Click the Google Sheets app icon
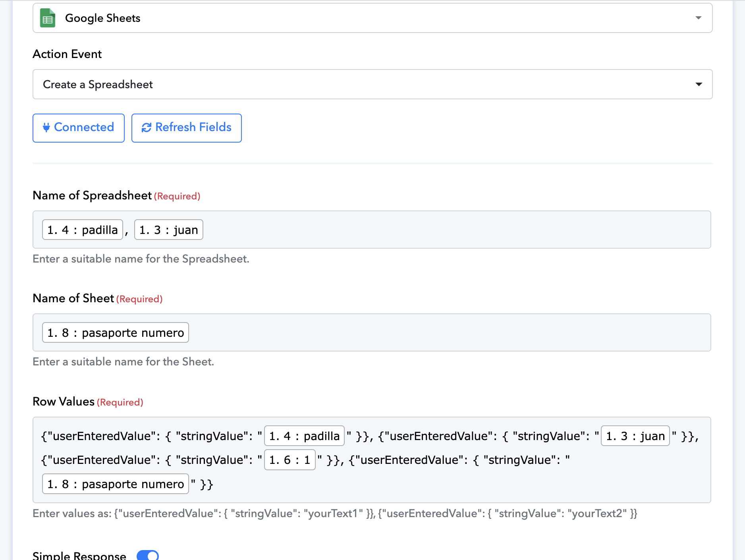 48,18
